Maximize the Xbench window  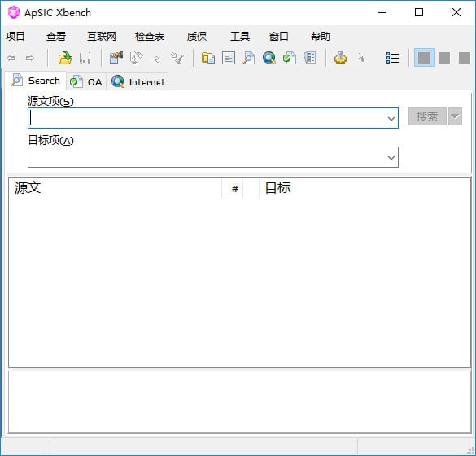coord(419,12)
